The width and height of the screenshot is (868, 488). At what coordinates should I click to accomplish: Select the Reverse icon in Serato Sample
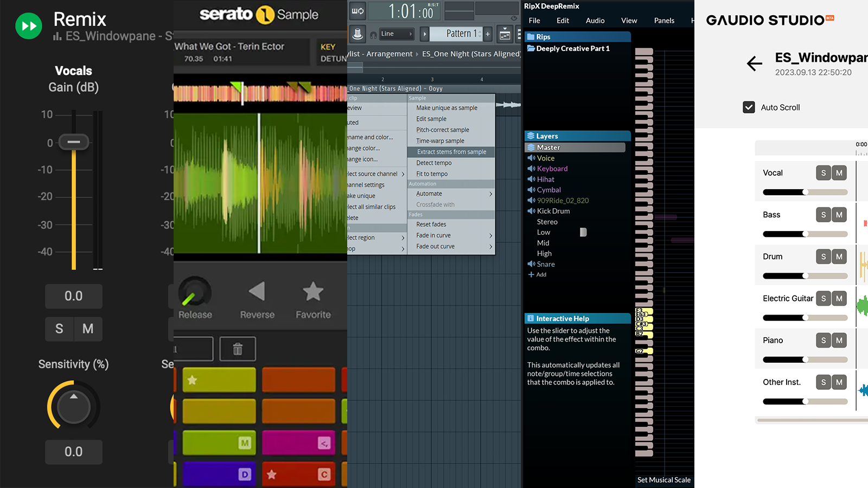[x=257, y=293]
